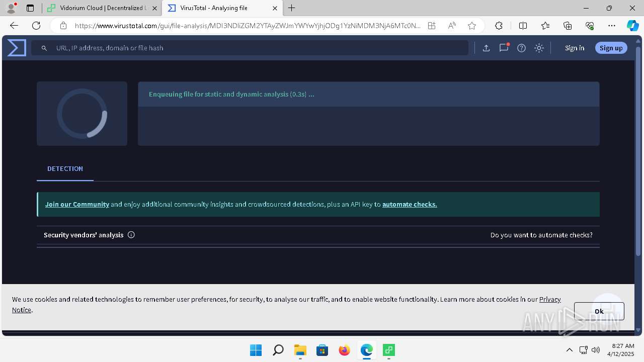The width and height of the screenshot is (644, 362).
Task: Open the Collections icon
Action: [x=568, y=26]
